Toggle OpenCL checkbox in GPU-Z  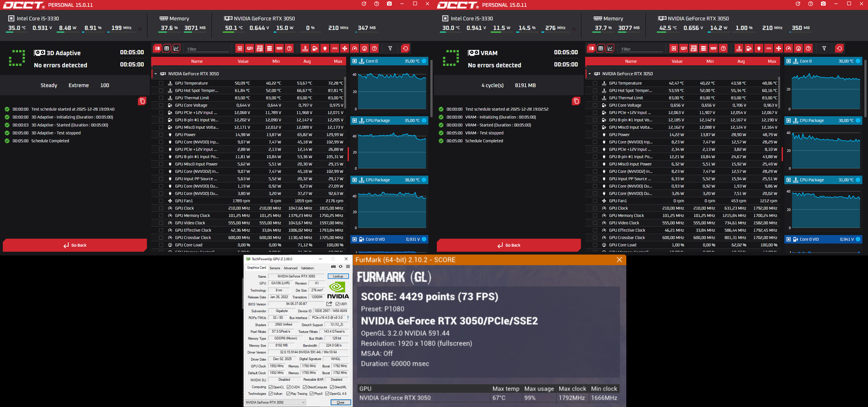[271, 387]
